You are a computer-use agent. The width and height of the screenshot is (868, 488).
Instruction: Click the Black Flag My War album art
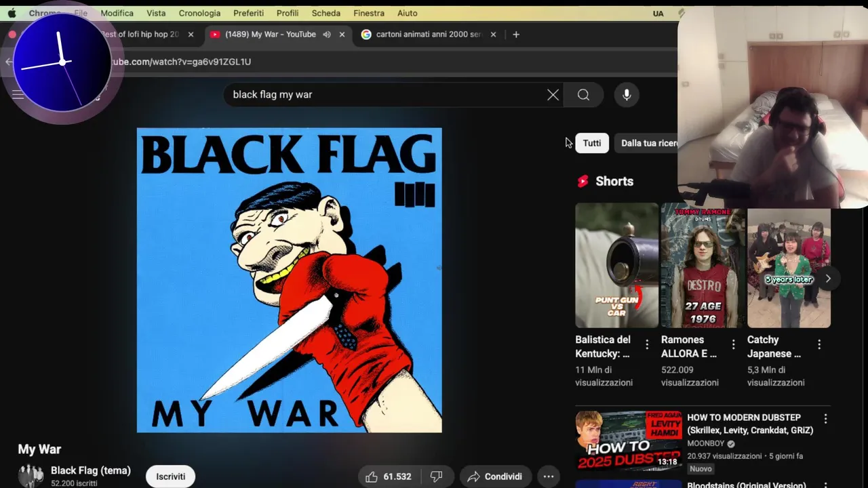(x=290, y=280)
